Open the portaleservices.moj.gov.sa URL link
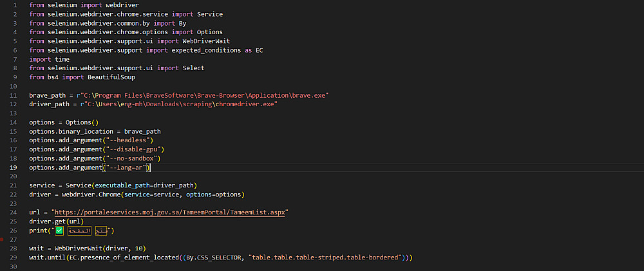 tap(171, 212)
